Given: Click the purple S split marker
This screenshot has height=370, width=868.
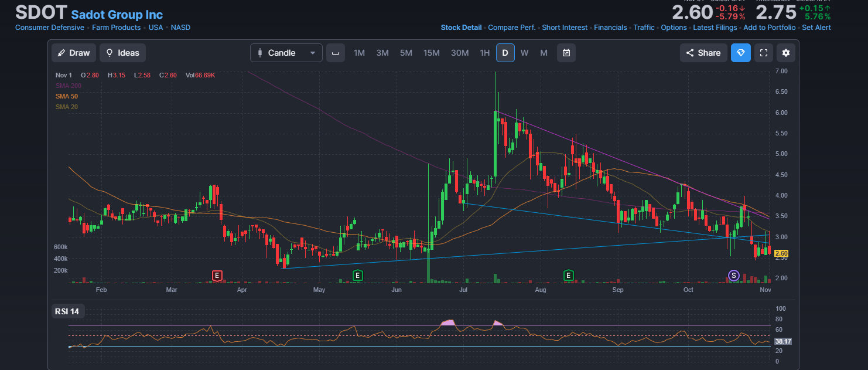Looking at the screenshot, I should coord(733,275).
